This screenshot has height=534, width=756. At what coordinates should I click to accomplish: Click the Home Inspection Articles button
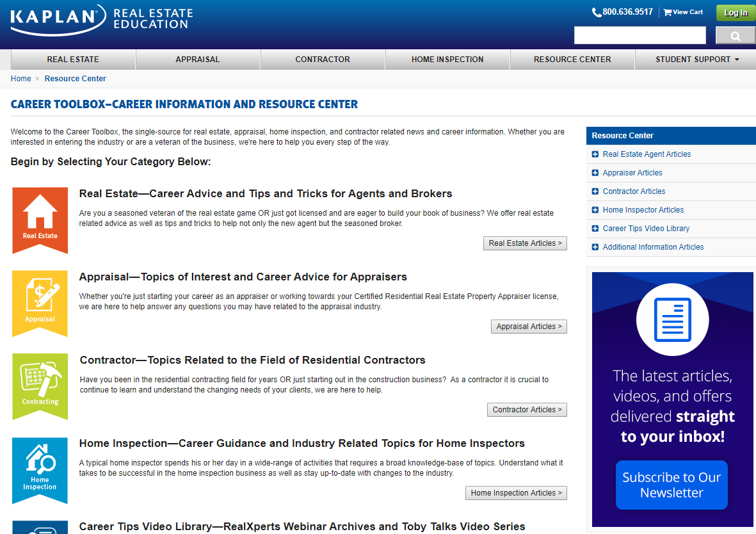516,493
